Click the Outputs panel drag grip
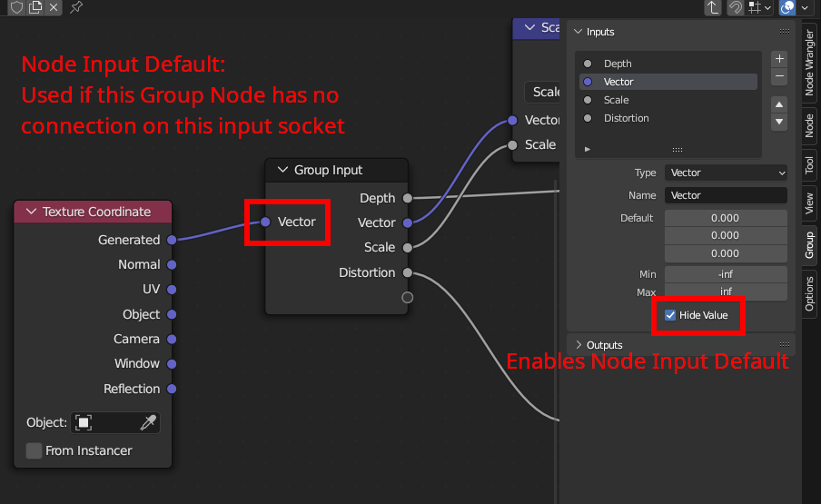 tap(785, 344)
